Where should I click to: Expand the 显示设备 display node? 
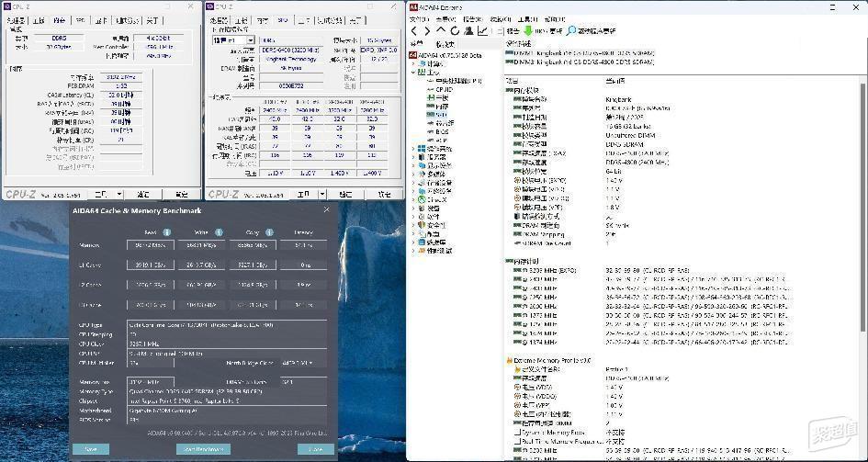pyautogui.click(x=413, y=165)
